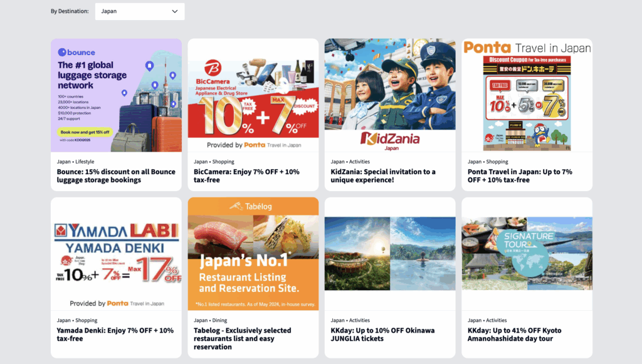Open Ponta Travel in Japan Up to 7% OFF title
Screen dimensions: 642x364
[x=520, y=176]
